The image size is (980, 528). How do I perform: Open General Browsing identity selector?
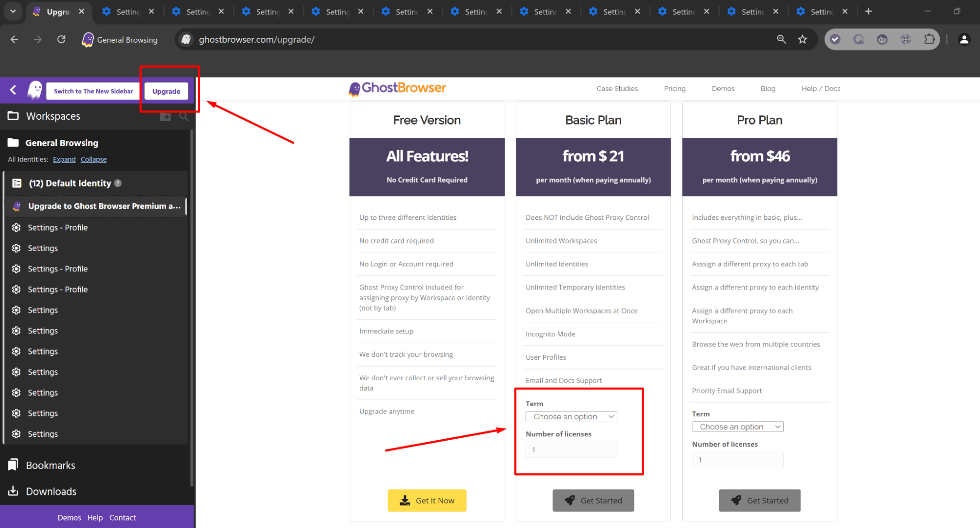pyautogui.click(x=120, y=40)
